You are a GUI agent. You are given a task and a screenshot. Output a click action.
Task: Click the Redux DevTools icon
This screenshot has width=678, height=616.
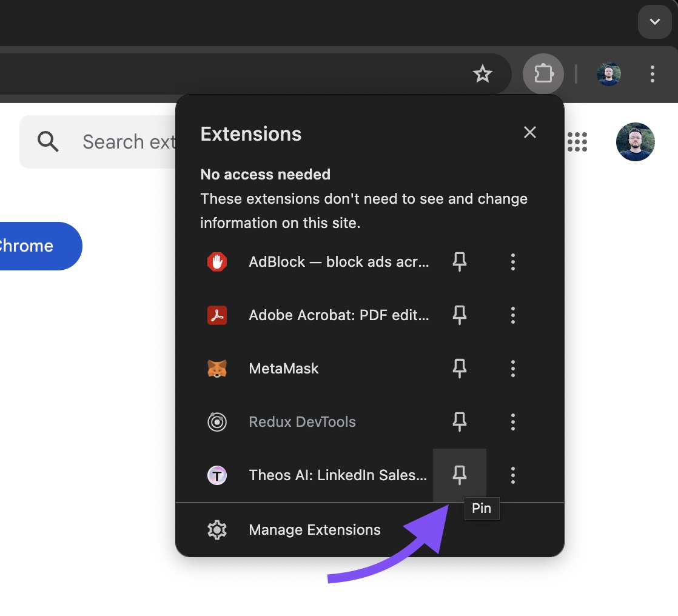[217, 422]
